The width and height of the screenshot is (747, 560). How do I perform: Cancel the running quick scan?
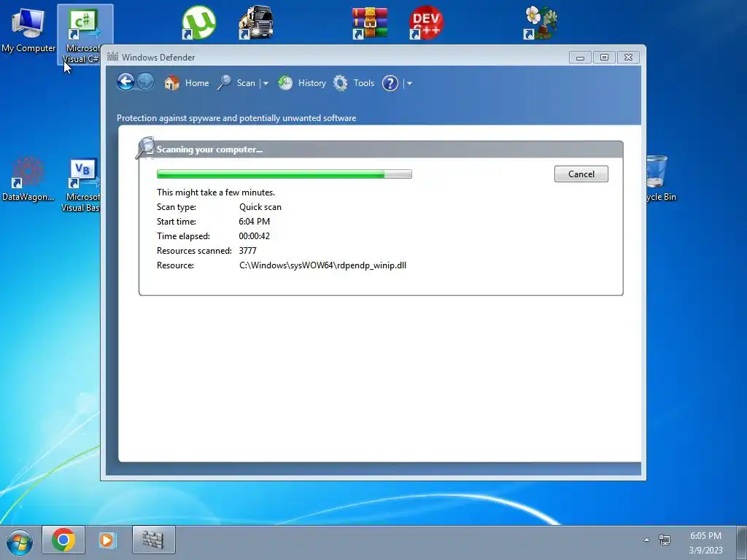pos(581,174)
